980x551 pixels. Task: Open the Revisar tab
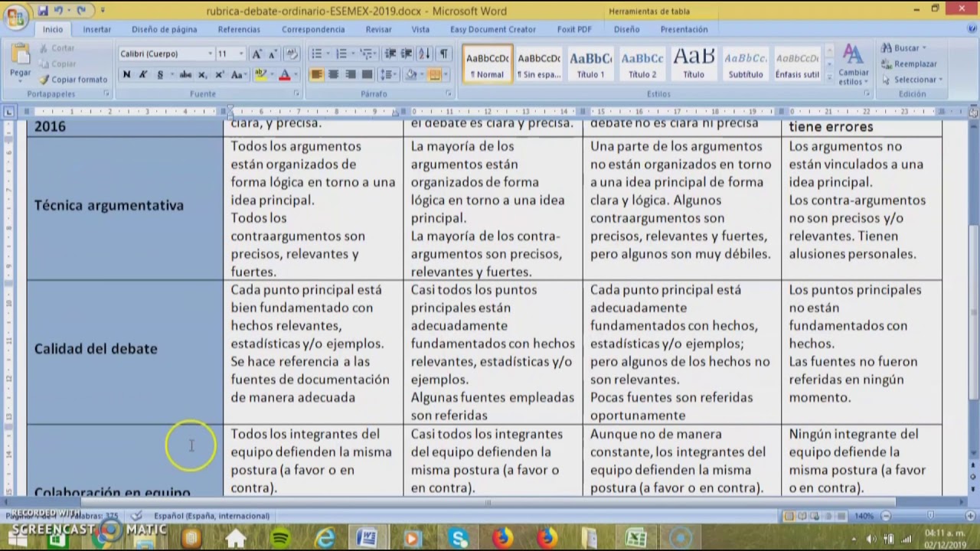click(x=379, y=29)
